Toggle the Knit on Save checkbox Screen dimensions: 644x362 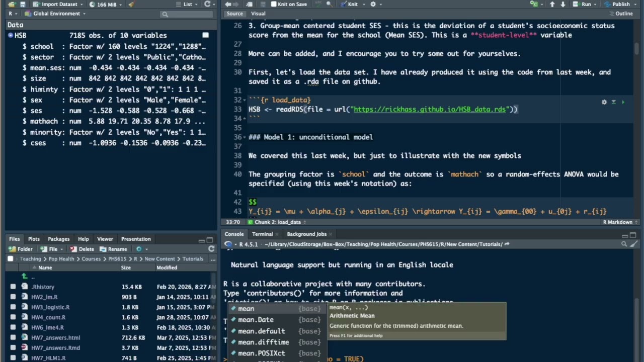[x=274, y=4]
